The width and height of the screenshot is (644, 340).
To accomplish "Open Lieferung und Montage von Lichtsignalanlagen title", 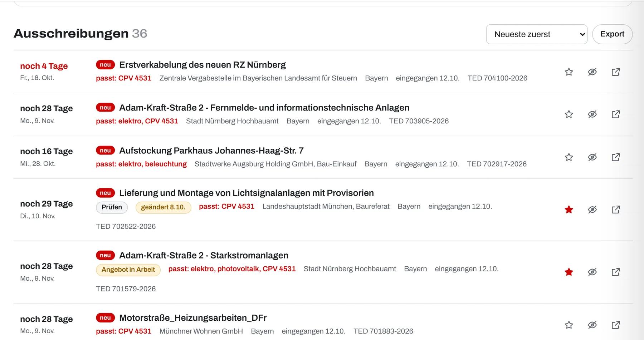I will 247,193.
